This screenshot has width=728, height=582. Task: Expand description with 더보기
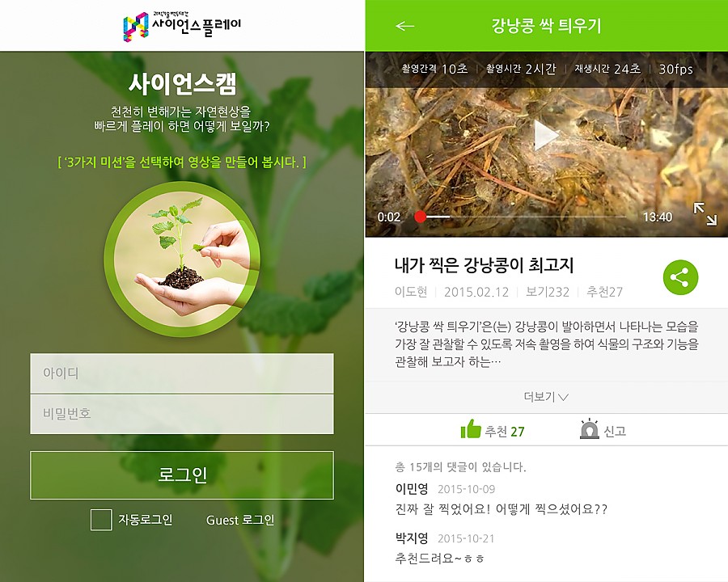pos(546,397)
